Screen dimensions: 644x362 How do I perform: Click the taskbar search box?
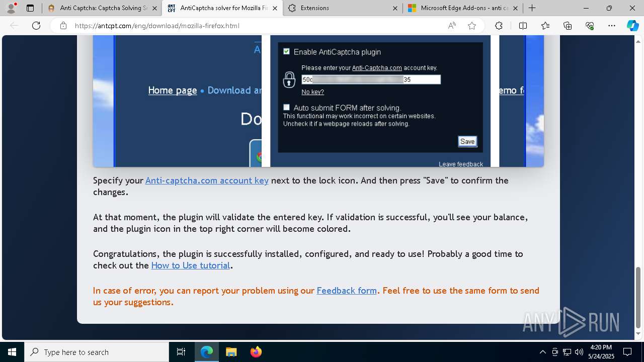pyautogui.click(x=97, y=352)
